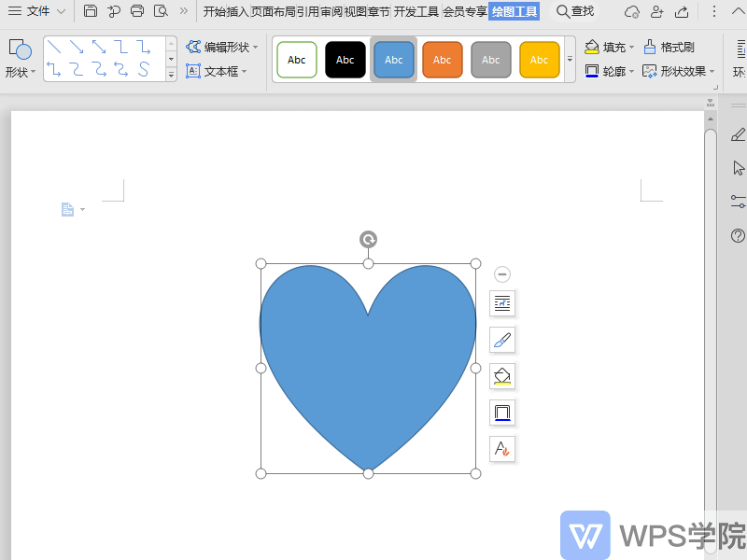Apply the white green-outlined Abc style
747x560 pixels.
pyautogui.click(x=296, y=60)
